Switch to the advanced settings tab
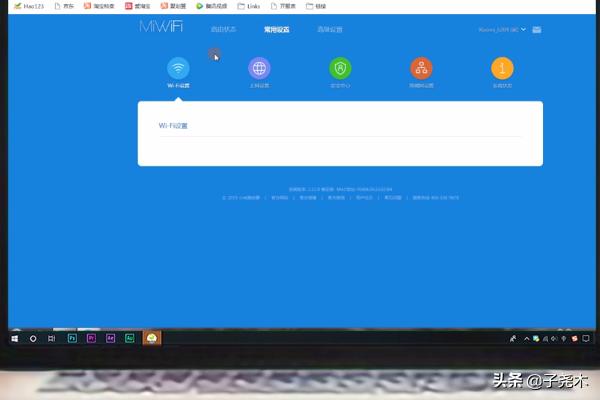Image resolution: width=600 pixels, height=400 pixels. pos(330,29)
